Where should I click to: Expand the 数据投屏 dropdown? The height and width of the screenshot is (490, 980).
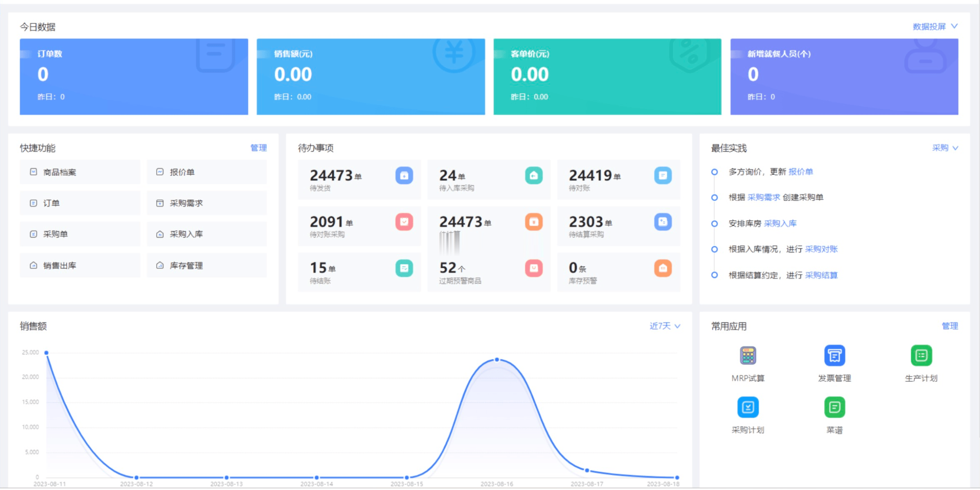pyautogui.click(x=935, y=27)
